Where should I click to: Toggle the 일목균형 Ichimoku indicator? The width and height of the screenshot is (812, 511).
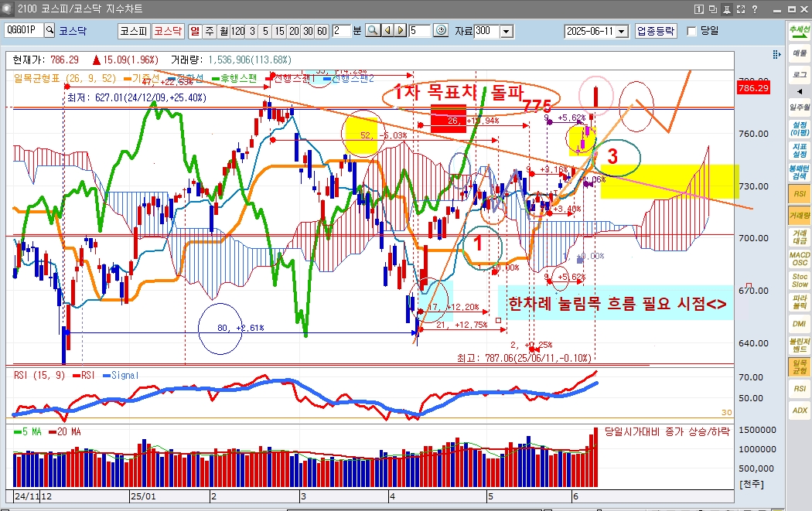click(800, 367)
